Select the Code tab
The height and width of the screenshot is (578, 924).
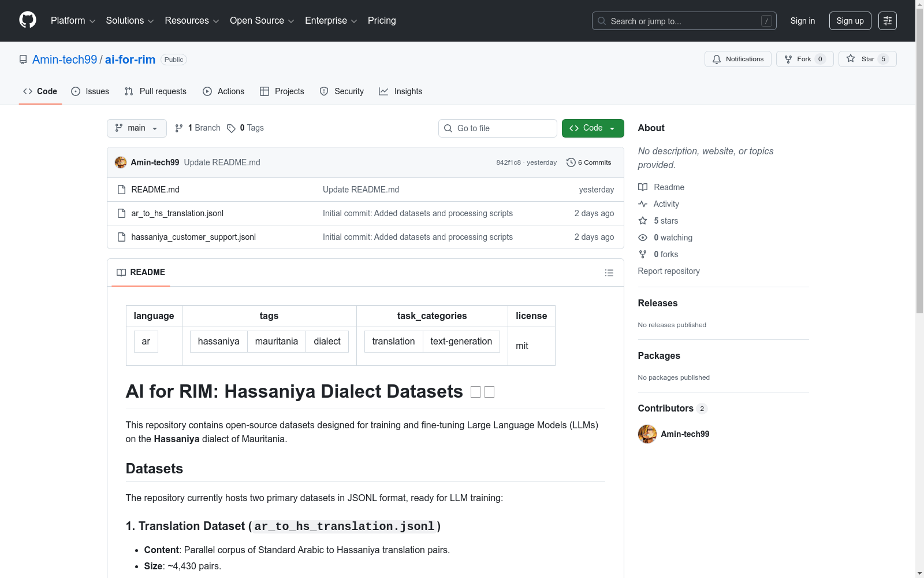click(40, 91)
